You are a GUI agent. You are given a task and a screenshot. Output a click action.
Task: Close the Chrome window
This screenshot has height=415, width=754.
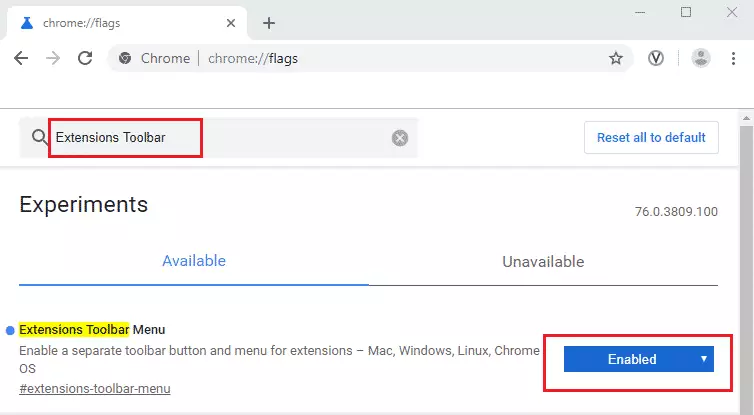click(732, 13)
